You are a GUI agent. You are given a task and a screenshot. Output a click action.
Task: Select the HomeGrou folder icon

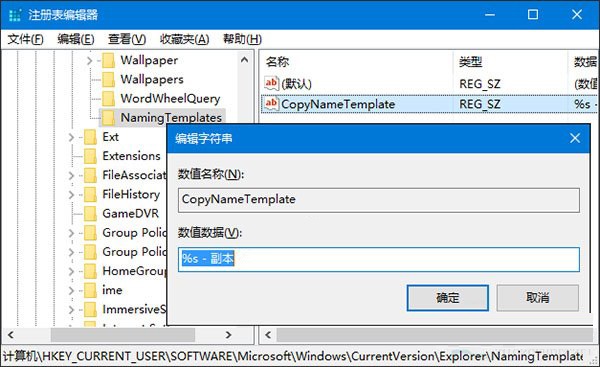[x=90, y=271]
